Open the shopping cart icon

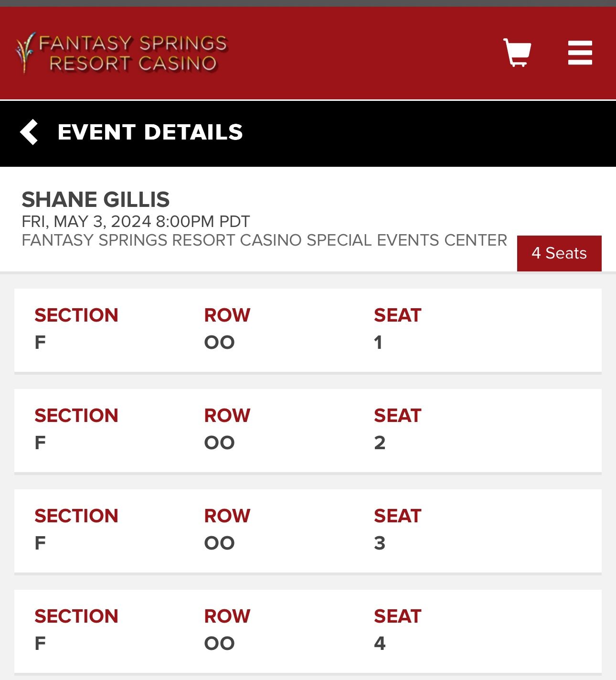tap(517, 52)
